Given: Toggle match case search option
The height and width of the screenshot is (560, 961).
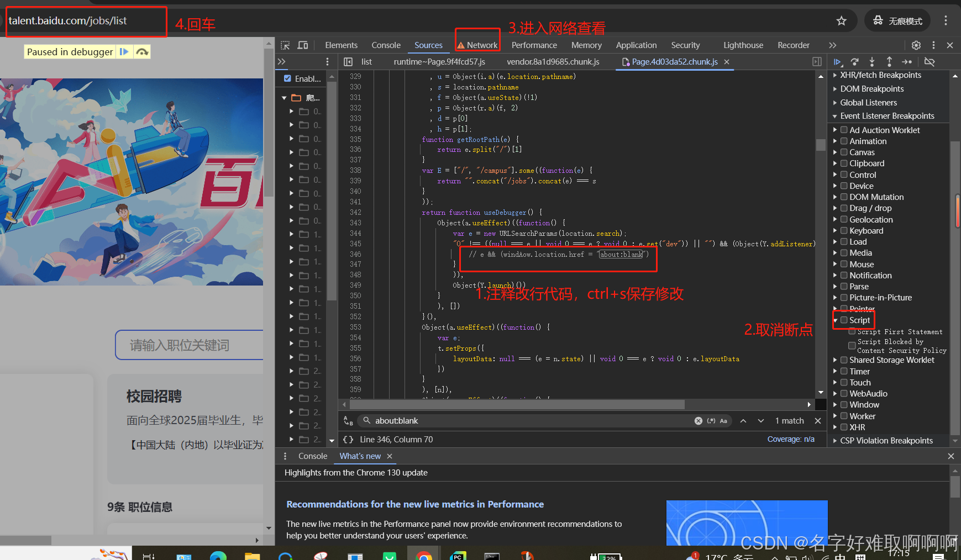Looking at the screenshot, I should 723,421.
